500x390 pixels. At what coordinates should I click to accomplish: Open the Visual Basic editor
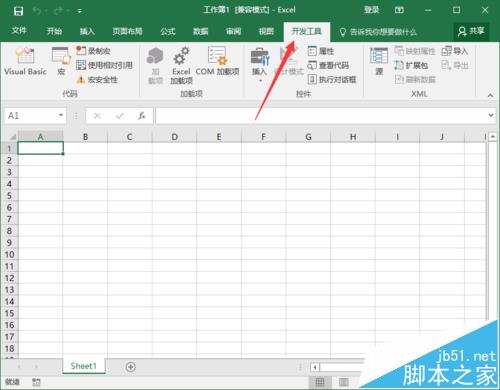(x=25, y=61)
